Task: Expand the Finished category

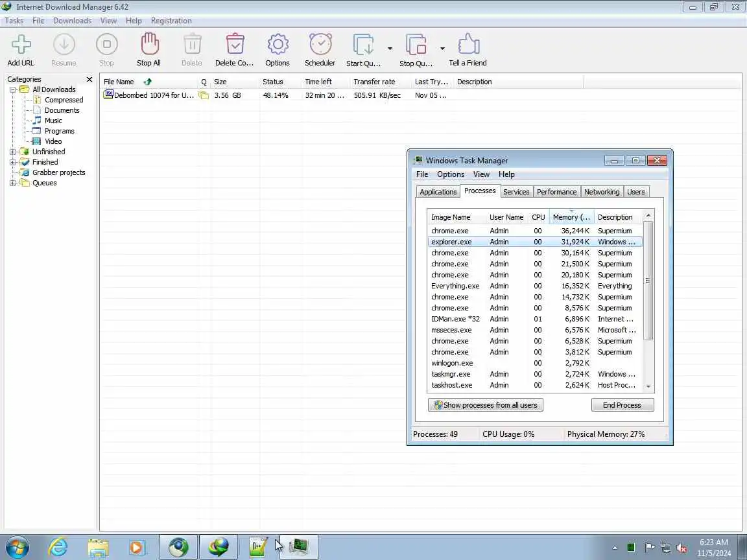Action: coord(13,163)
